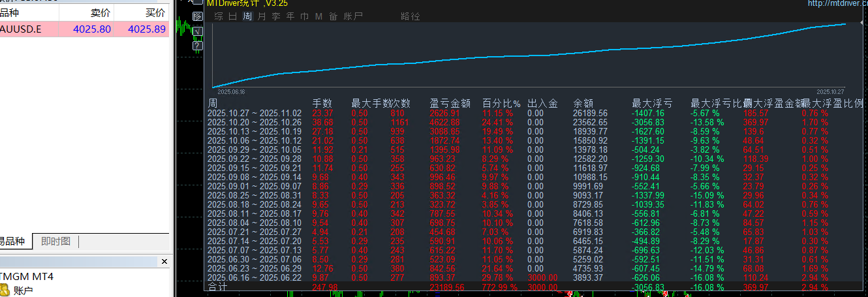Close the navigator panel with the X button
868x297 pixels.
pyautogui.click(x=164, y=262)
